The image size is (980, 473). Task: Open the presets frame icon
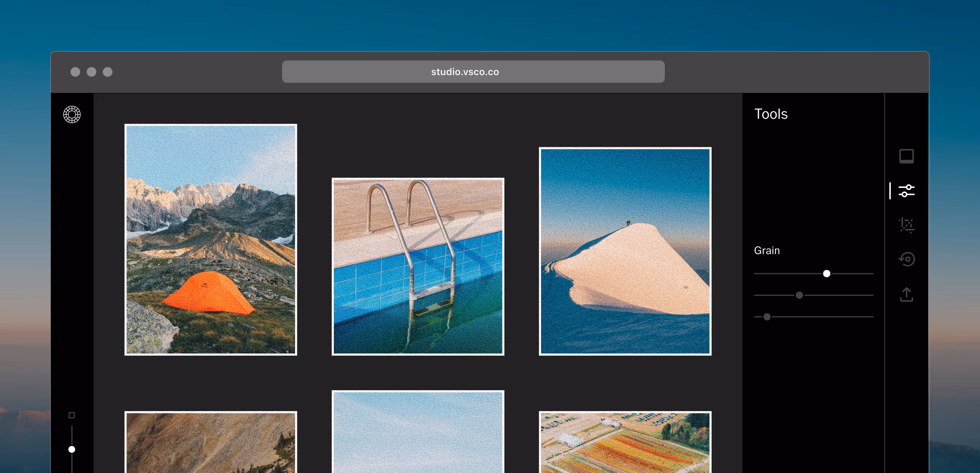coord(906,156)
